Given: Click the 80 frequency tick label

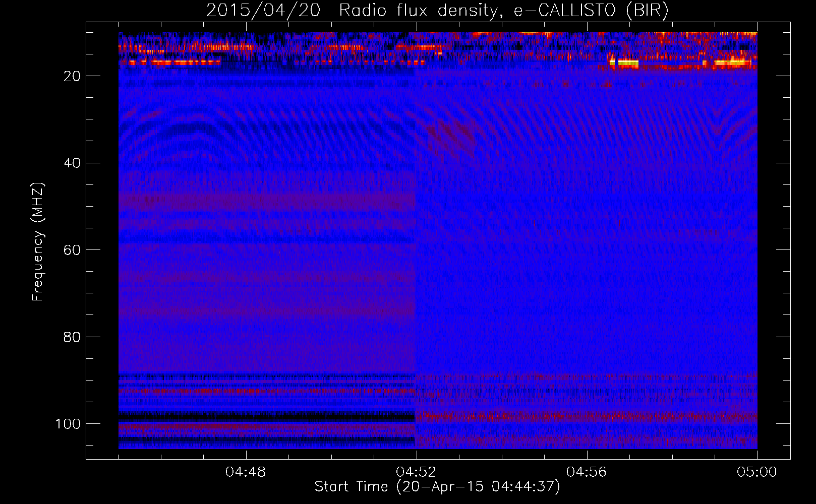Looking at the screenshot, I should (72, 337).
